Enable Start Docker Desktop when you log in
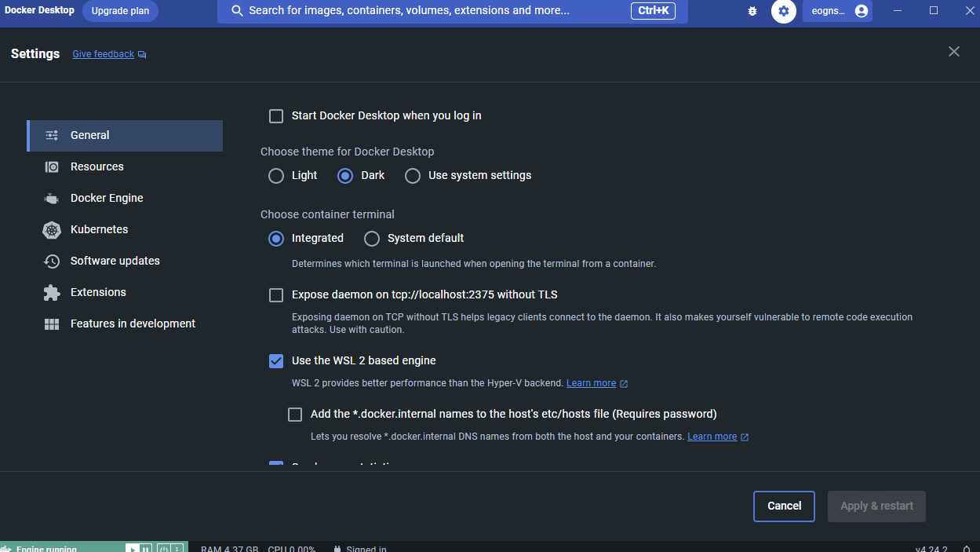This screenshot has height=552, width=980. coord(276,116)
